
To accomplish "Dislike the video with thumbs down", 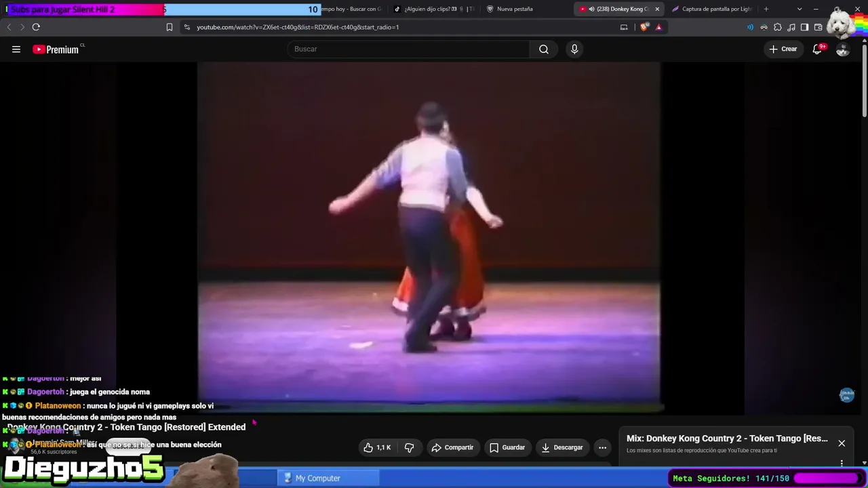I will tap(410, 447).
